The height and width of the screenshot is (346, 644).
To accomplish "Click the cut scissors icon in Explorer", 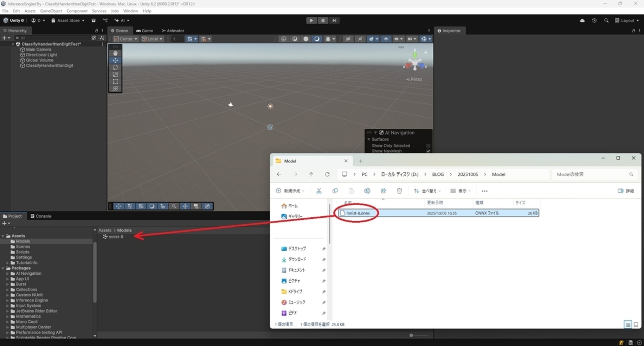I will tap(319, 191).
